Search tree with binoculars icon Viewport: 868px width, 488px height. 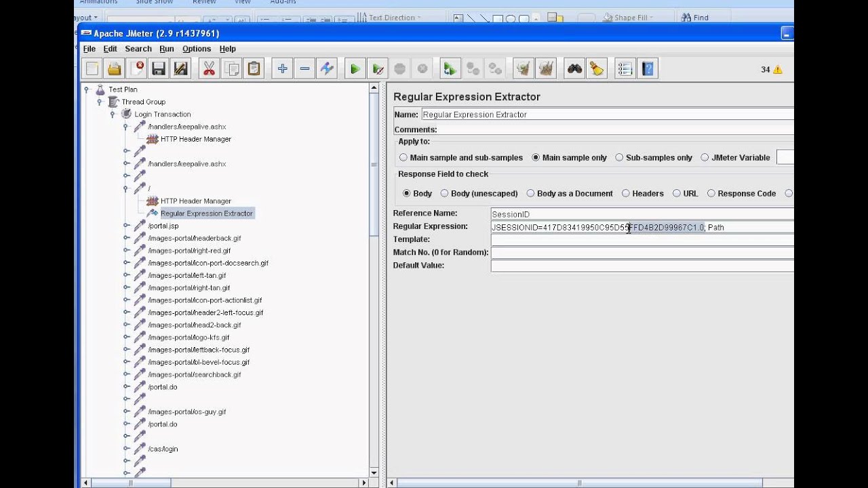pyautogui.click(x=574, y=68)
